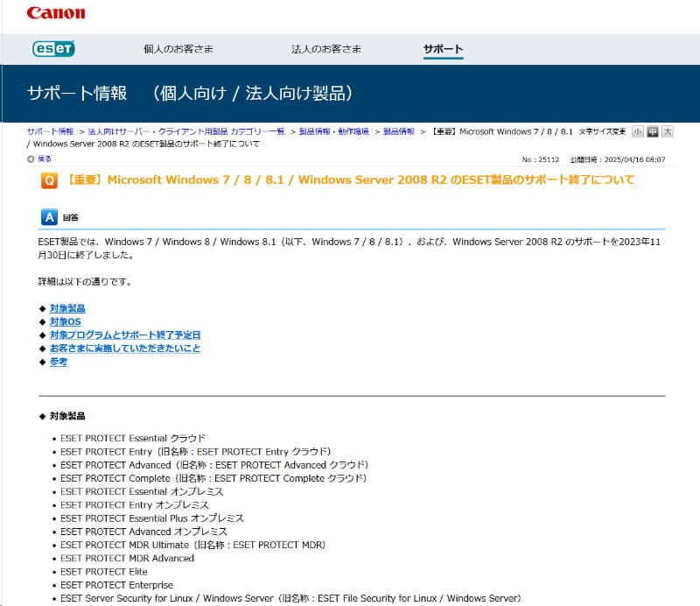Select the 小 small text size icon

(x=638, y=130)
